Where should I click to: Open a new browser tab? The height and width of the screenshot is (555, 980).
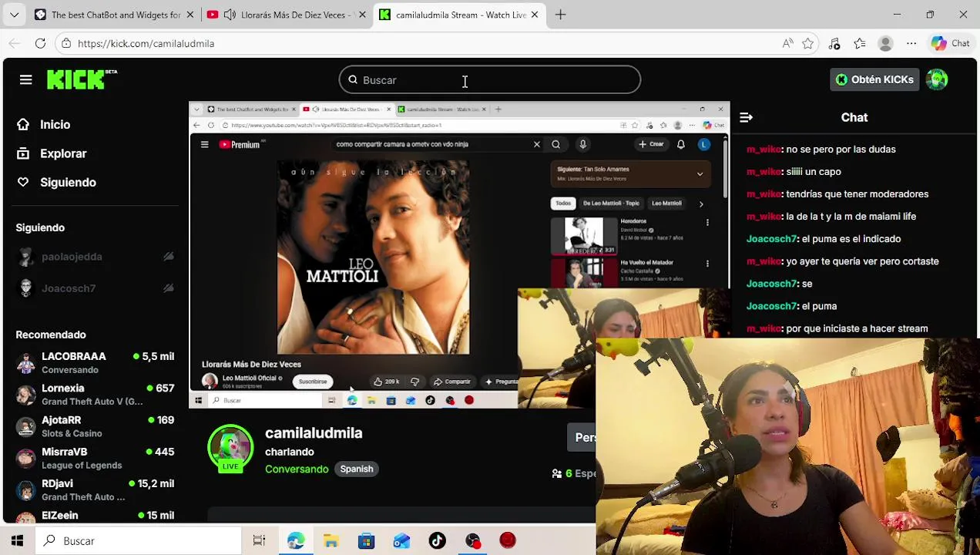tap(560, 15)
